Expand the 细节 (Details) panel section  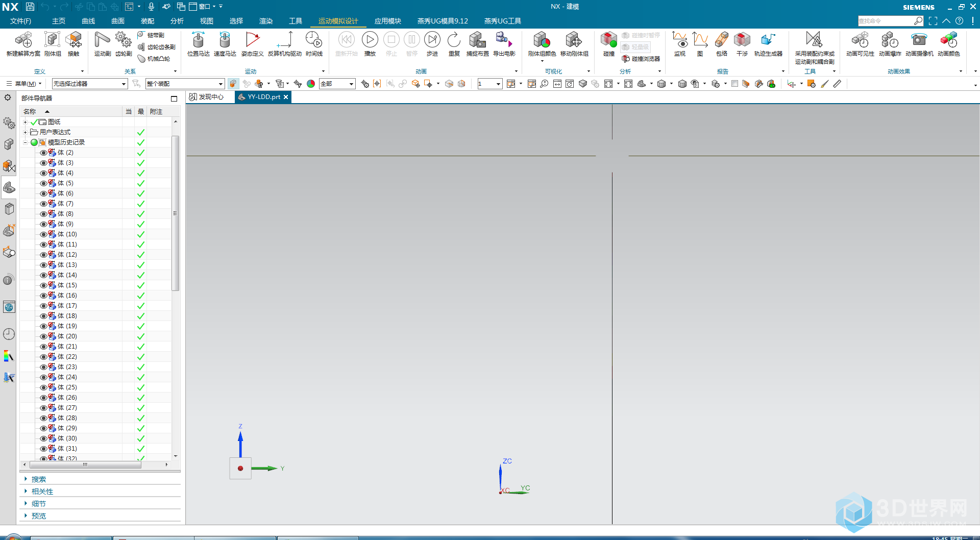[x=26, y=504]
